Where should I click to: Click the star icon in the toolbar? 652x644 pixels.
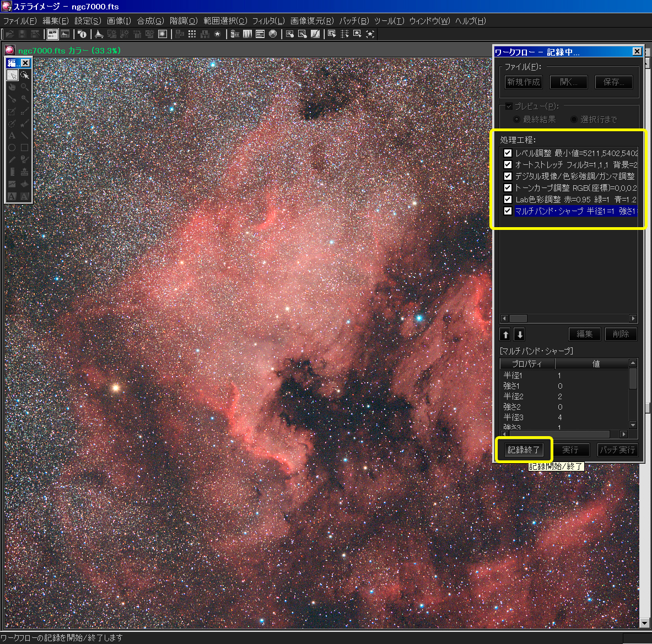click(217, 34)
